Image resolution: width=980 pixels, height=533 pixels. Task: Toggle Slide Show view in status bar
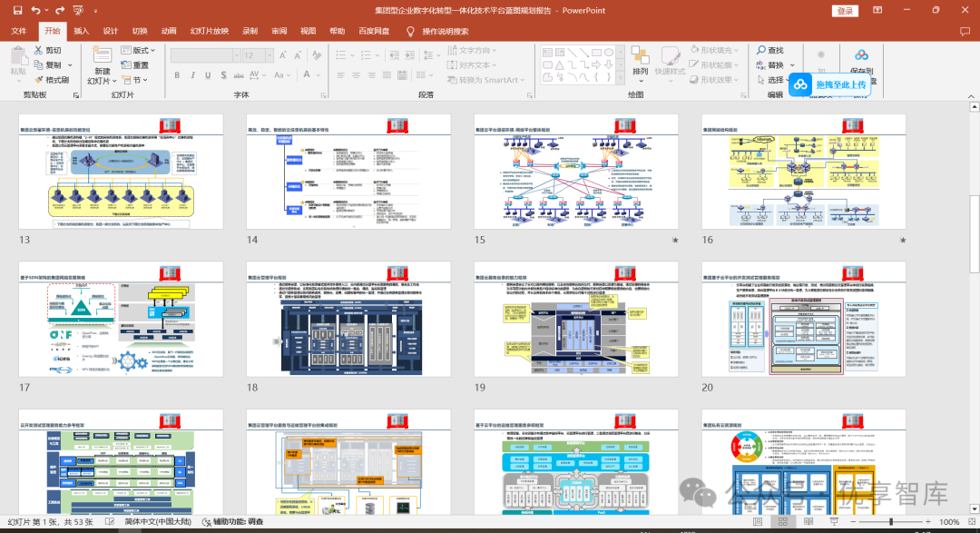coord(834,521)
